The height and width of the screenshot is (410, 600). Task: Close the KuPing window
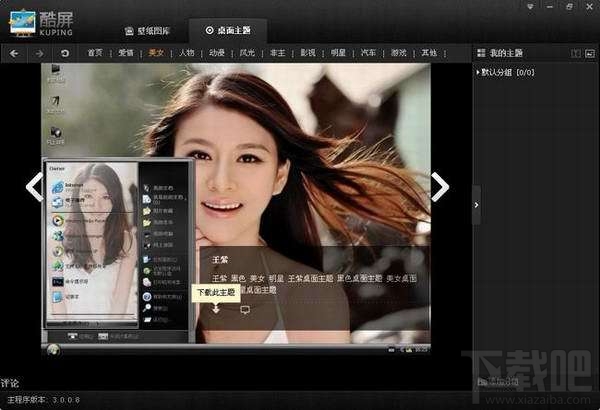point(589,7)
